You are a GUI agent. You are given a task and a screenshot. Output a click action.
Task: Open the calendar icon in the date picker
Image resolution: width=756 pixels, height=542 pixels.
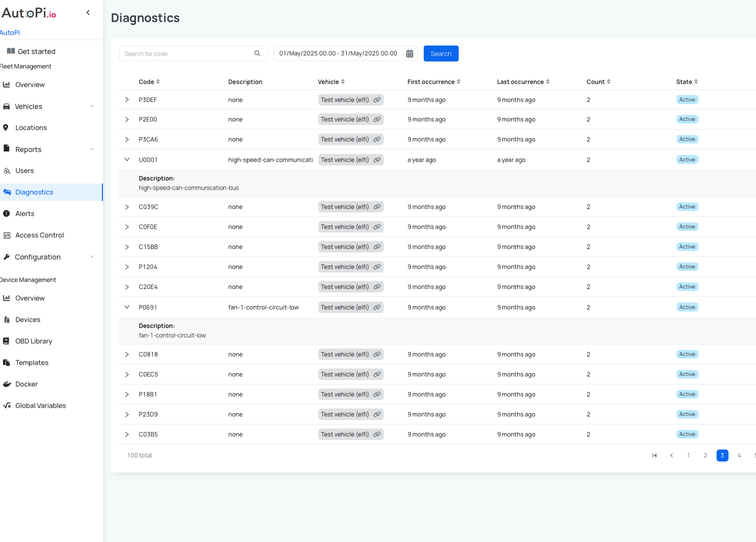[410, 53]
